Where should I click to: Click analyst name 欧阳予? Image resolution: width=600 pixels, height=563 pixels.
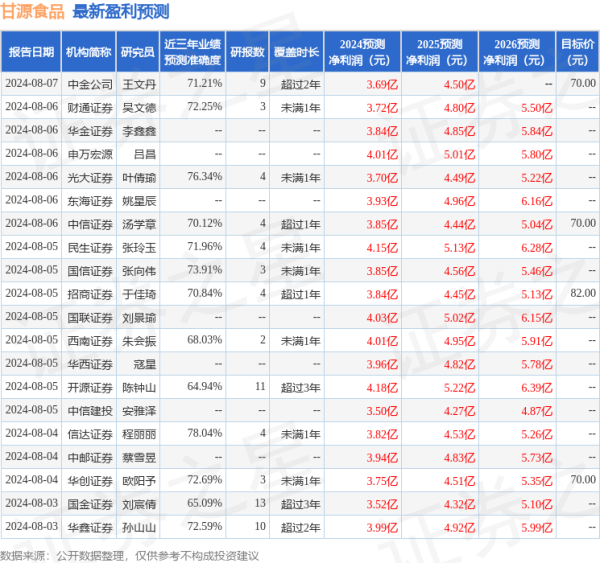click(139, 481)
